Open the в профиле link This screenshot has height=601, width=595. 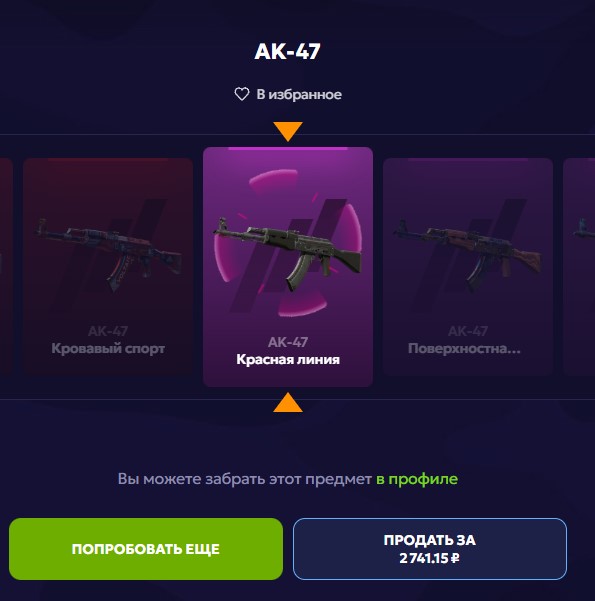[417, 479]
